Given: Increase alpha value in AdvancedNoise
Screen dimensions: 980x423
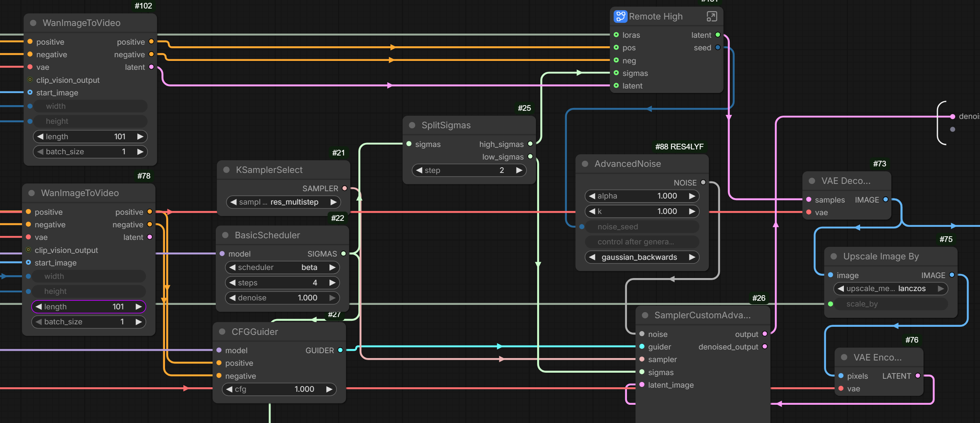Looking at the screenshot, I should pos(692,196).
